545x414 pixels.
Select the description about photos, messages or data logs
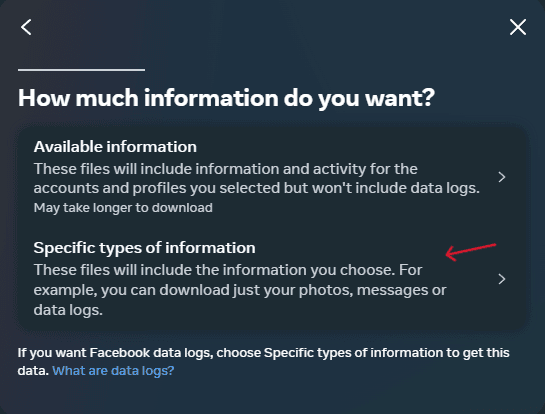(240, 290)
